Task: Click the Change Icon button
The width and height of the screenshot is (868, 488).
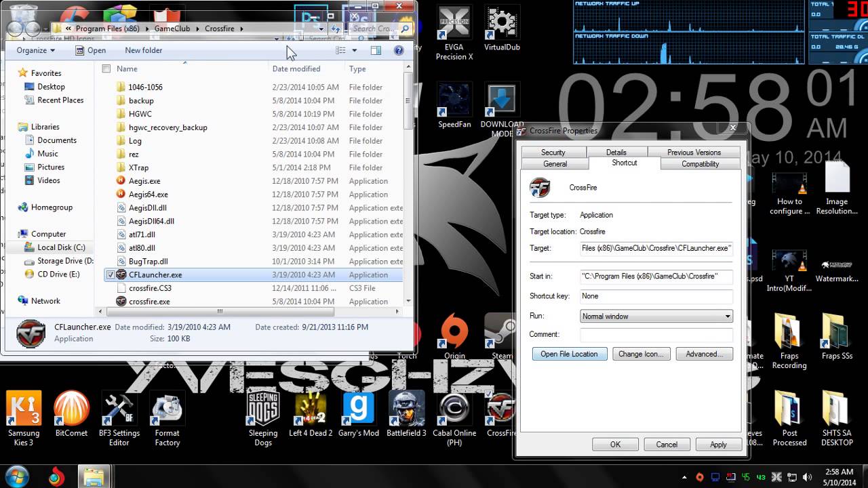Action: [x=642, y=354]
